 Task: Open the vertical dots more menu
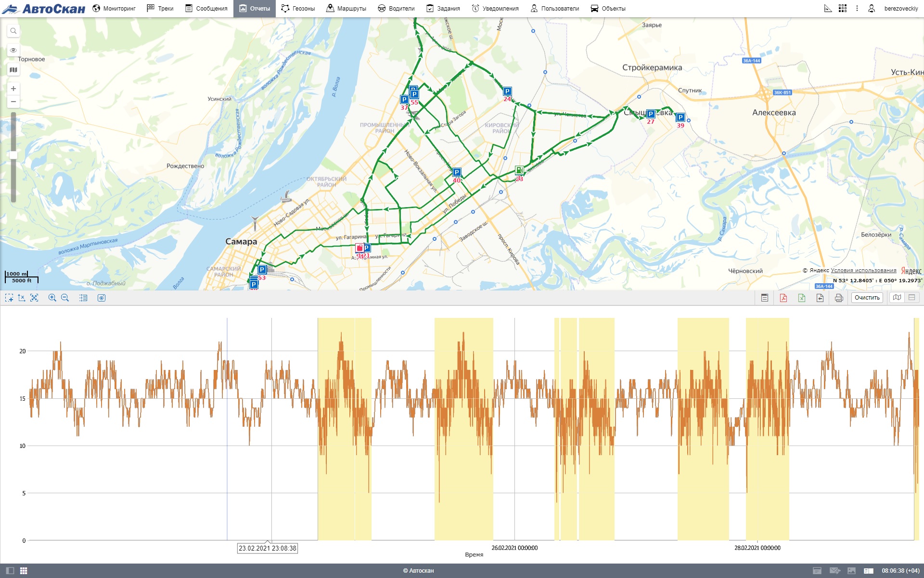[x=857, y=8]
